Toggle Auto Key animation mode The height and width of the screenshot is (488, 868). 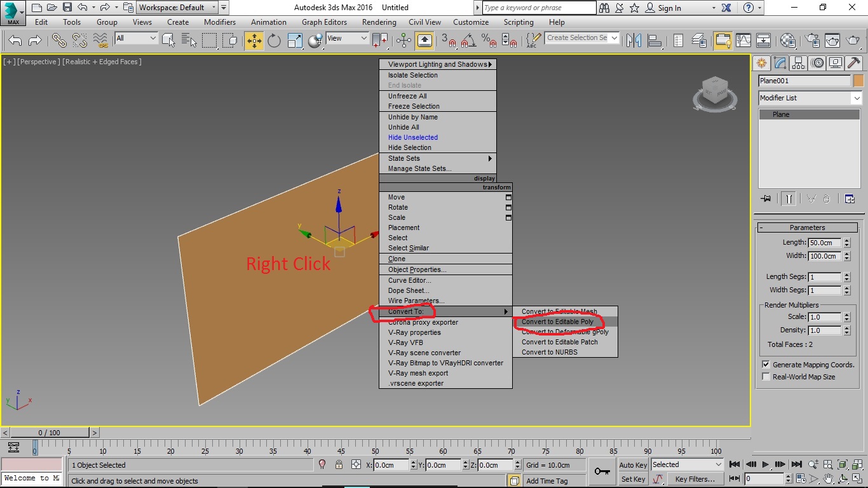coord(632,464)
